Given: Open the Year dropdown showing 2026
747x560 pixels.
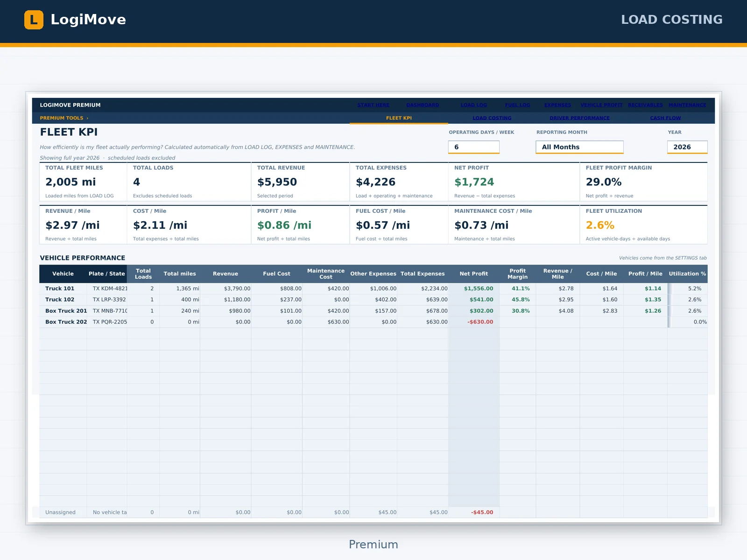Looking at the screenshot, I should 687,147.
